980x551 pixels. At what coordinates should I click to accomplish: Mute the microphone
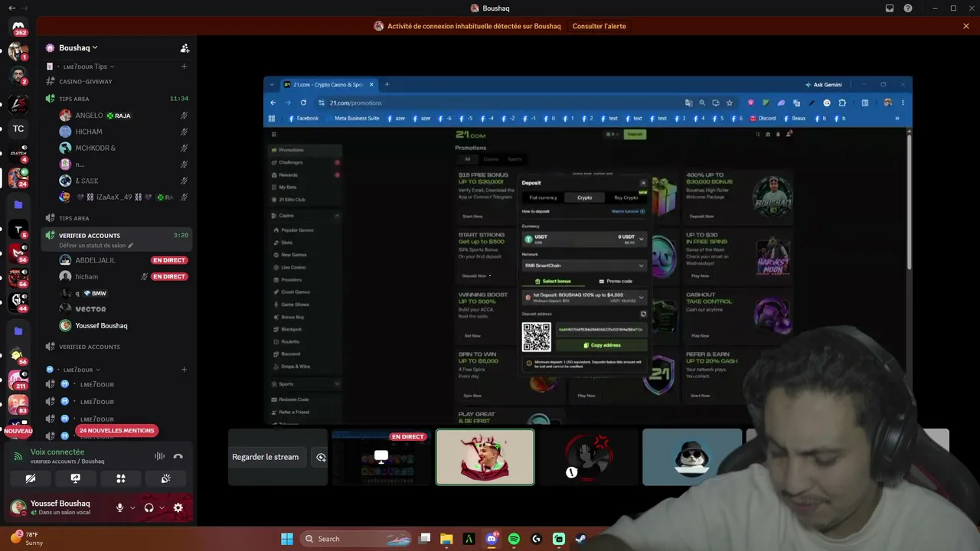[x=119, y=507]
